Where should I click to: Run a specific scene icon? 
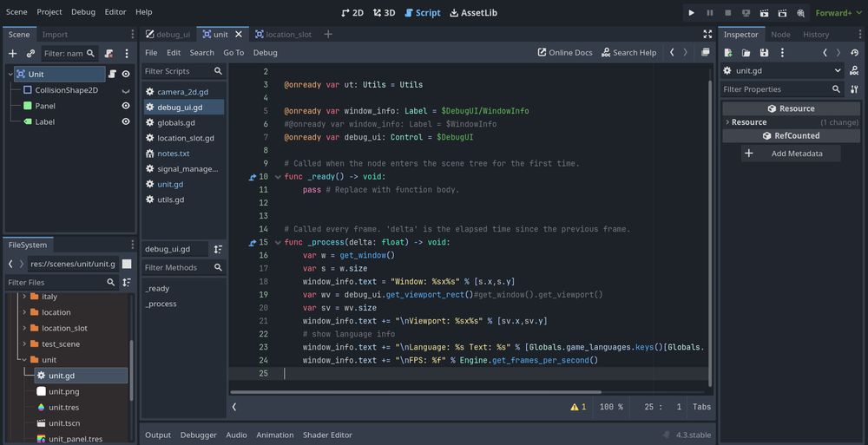click(x=782, y=13)
